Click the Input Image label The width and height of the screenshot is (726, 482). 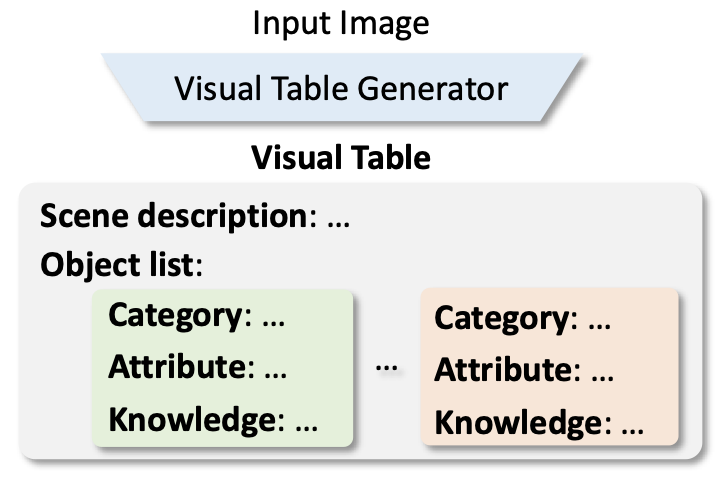(341, 24)
